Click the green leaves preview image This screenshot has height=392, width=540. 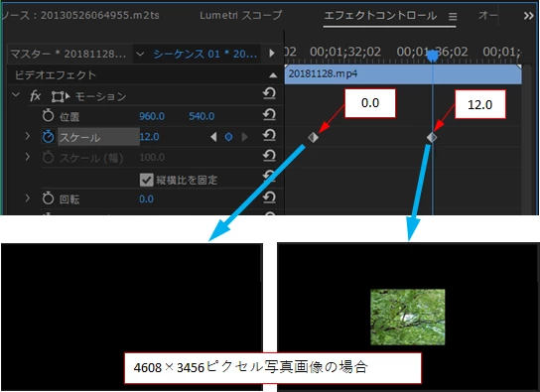[x=408, y=317]
